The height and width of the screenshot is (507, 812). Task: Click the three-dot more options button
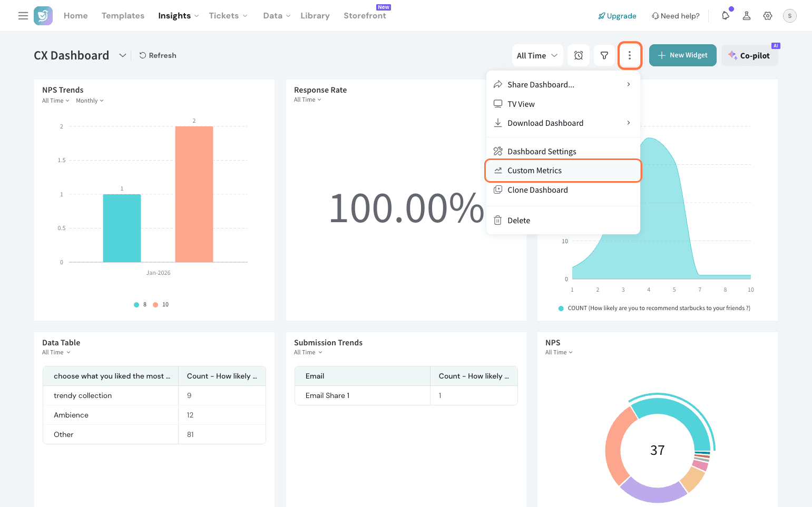(629, 55)
